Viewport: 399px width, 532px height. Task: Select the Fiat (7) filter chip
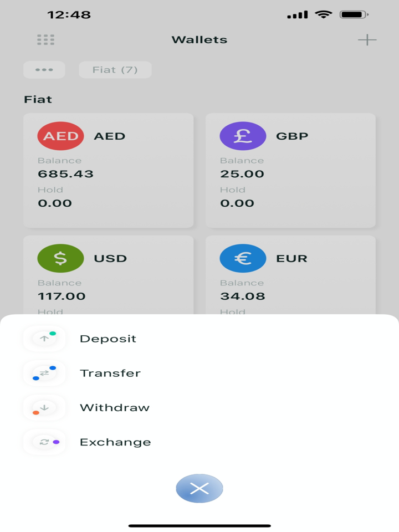tap(115, 70)
